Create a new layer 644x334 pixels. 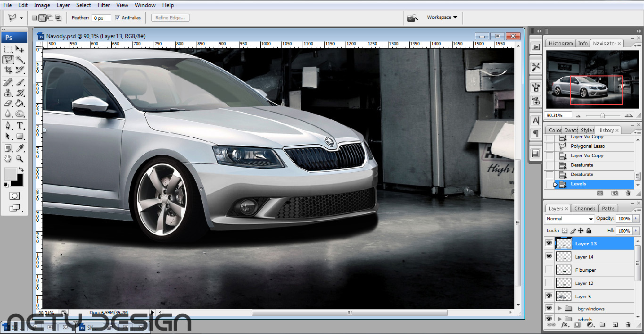point(615,325)
